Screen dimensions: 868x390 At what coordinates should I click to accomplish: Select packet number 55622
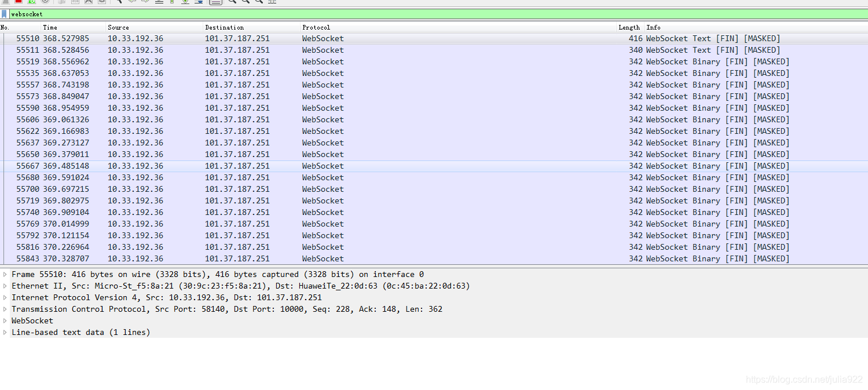point(434,131)
